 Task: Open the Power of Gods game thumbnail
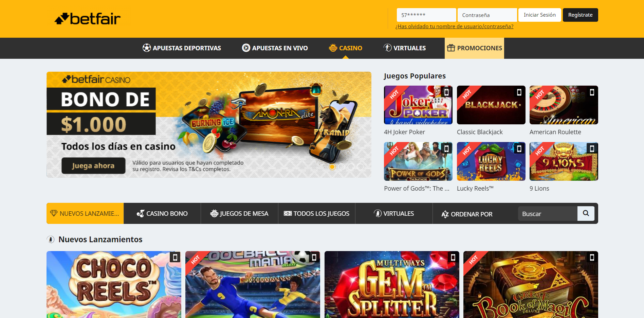coord(418,161)
